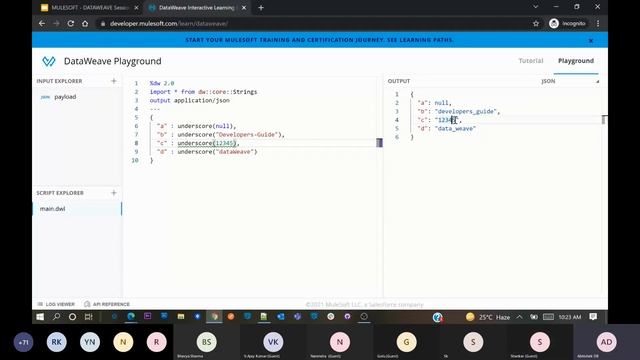The width and height of the screenshot is (640, 360).
Task: Open the 25°C Haze weather widget
Action: click(x=488, y=317)
